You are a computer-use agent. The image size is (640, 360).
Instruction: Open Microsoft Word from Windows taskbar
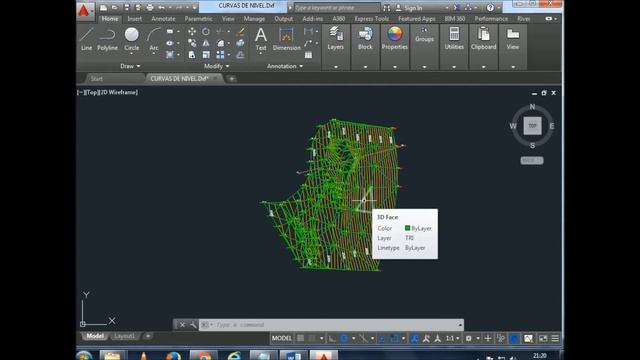tap(293, 356)
